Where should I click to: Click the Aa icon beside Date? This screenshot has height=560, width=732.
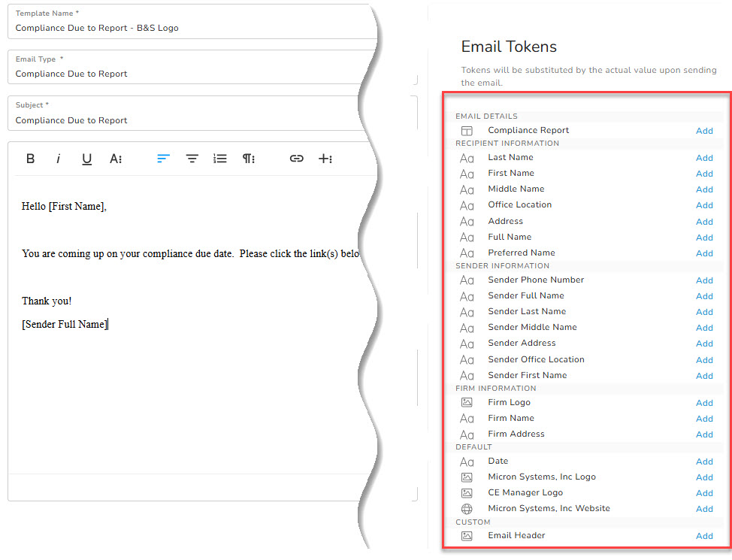click(x=467, y=462)
